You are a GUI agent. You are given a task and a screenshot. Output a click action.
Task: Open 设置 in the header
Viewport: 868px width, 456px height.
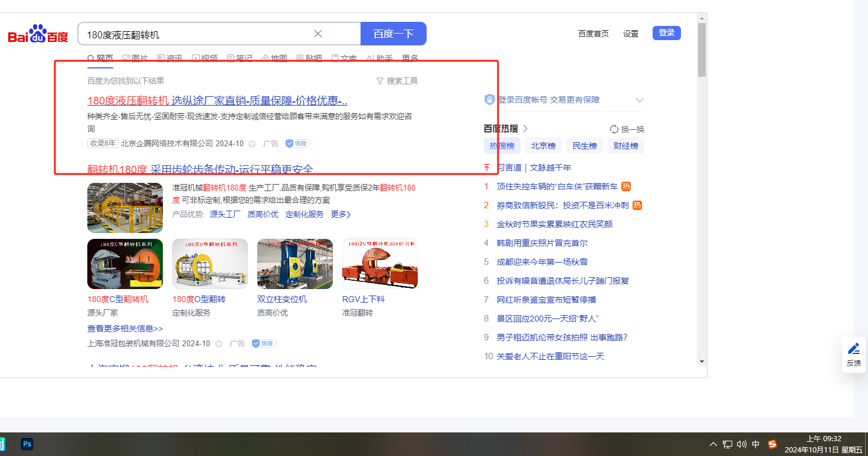tap(631, 34)
